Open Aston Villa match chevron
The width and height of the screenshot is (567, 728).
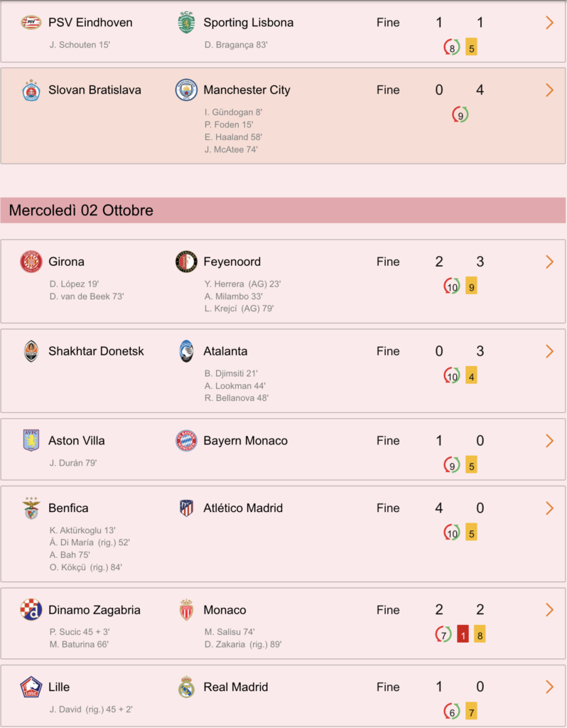pos(550,441)
